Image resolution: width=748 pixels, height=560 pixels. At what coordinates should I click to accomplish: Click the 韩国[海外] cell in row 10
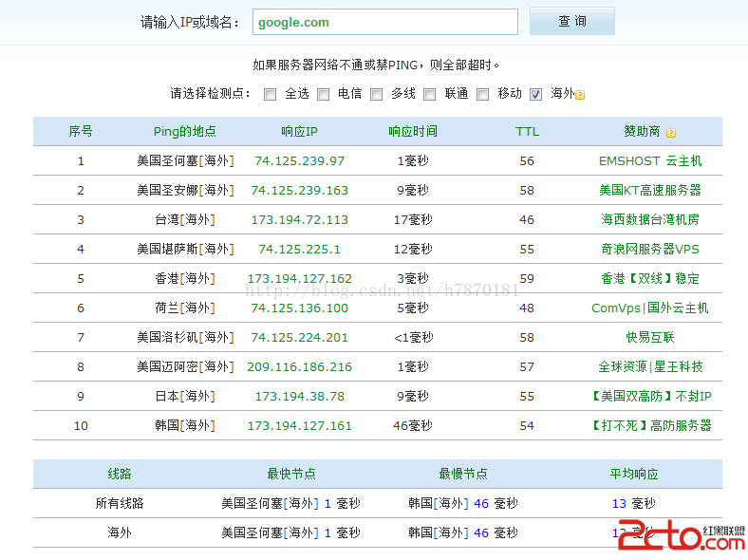coord(185,425)
